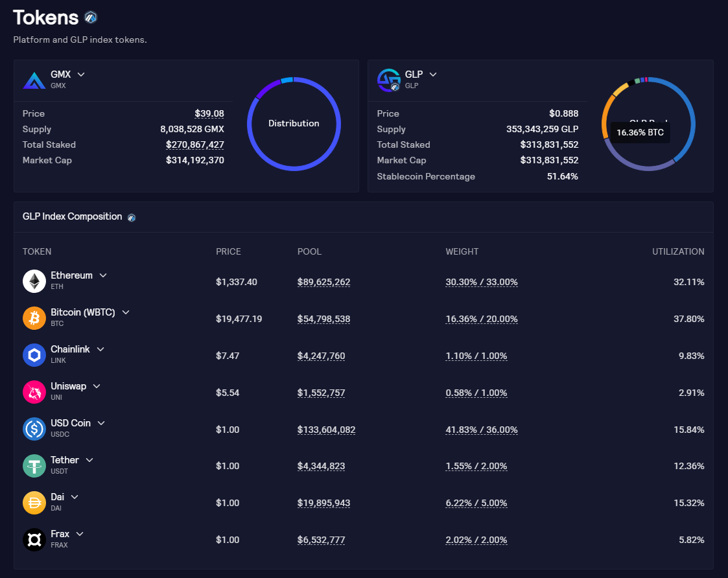This screenshot has width=728, height=578.
Task: Click Tether weight 1.55% / 2.00%
Action: 476,466
